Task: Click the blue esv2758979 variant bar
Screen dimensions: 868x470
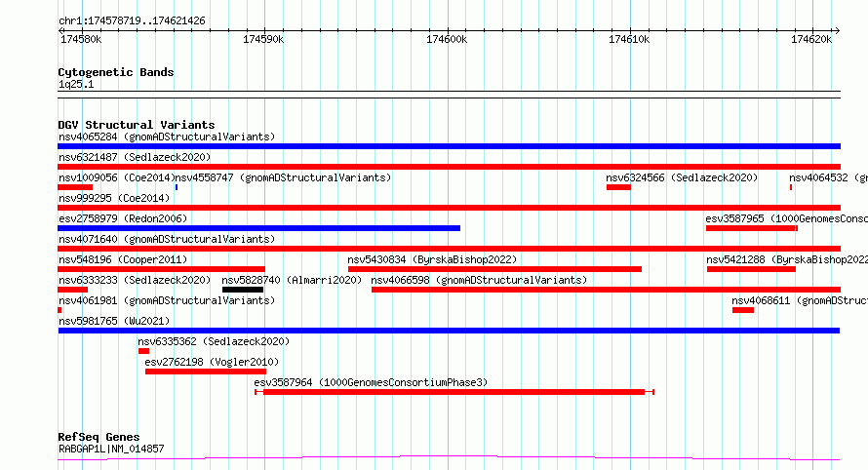Action: [x=259, y=228]
